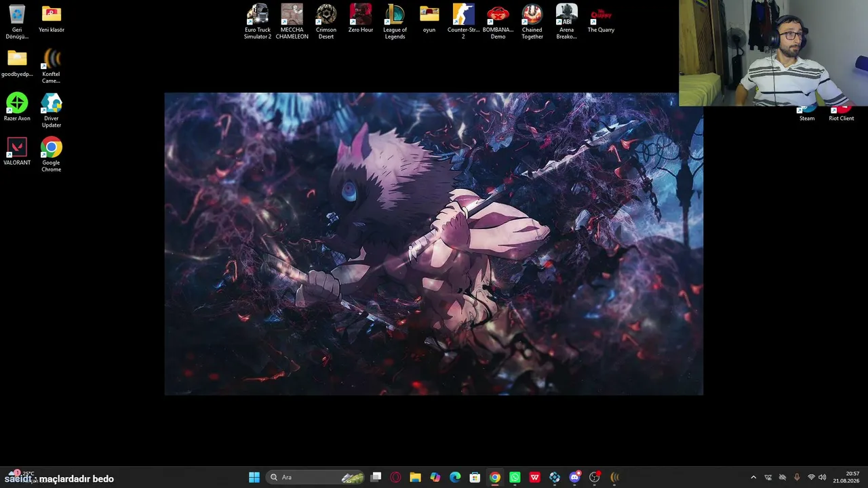Open Microsoft Store from the taskbar
868x488 pixels.
click(475, 477)
